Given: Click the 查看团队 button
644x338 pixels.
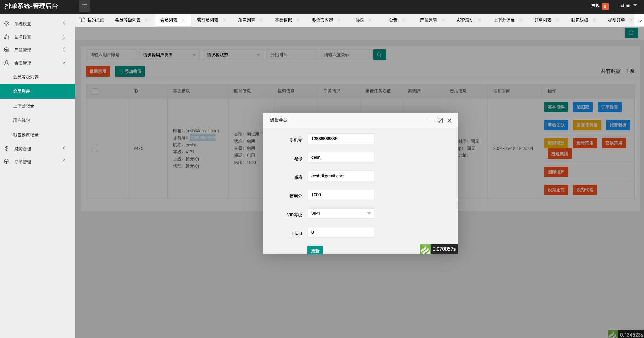Looking at the screenshot, I should (x=556, y=125).
